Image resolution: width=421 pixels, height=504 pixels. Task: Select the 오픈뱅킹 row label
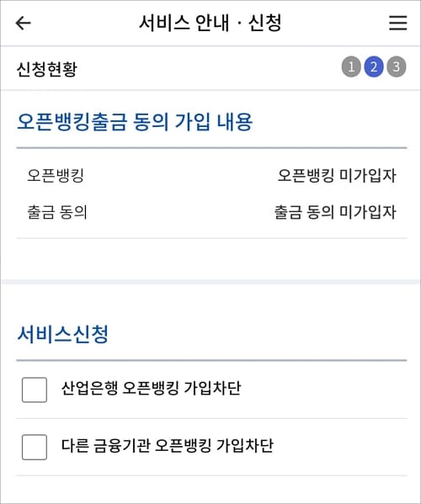(x=56, y=176)
